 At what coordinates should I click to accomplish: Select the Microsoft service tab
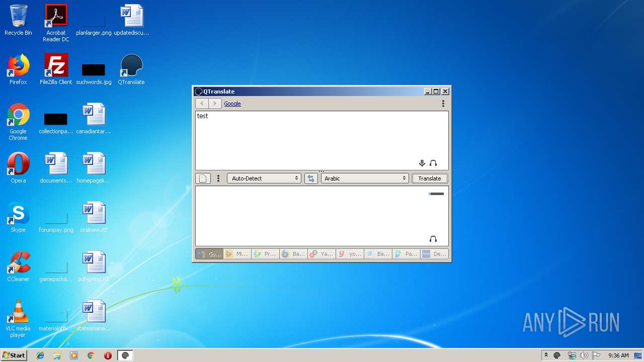(x=237, y=254)
